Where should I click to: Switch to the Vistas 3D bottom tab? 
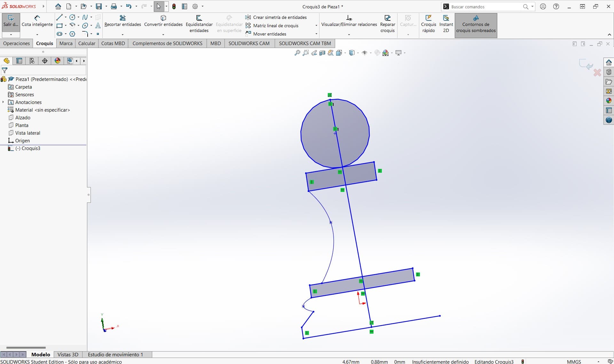point(68,354)
